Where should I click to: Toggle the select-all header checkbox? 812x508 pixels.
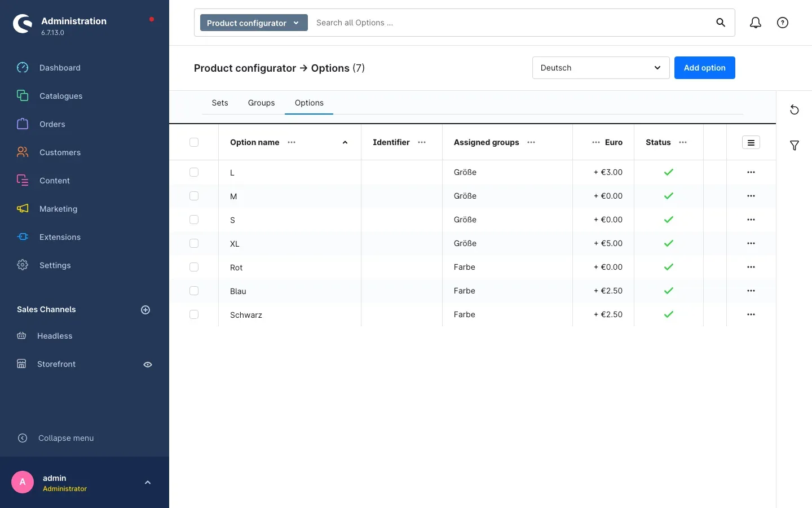coord(194,142)
